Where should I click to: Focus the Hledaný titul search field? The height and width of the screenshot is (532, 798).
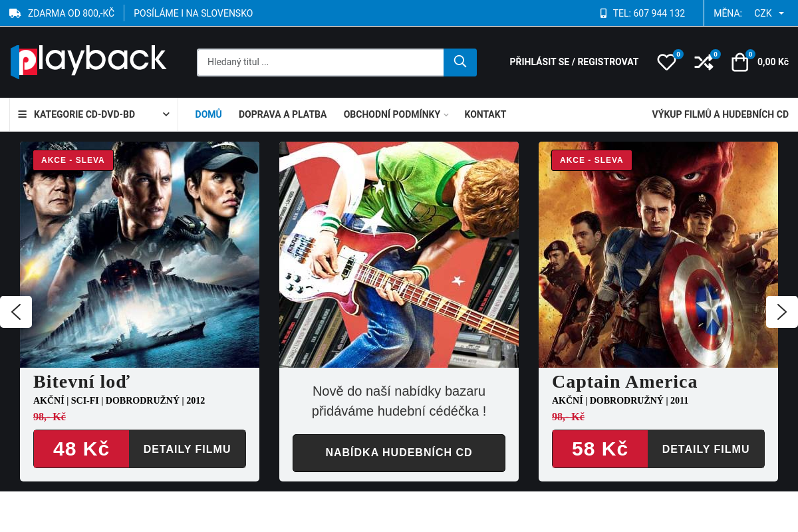coord(321,63)
